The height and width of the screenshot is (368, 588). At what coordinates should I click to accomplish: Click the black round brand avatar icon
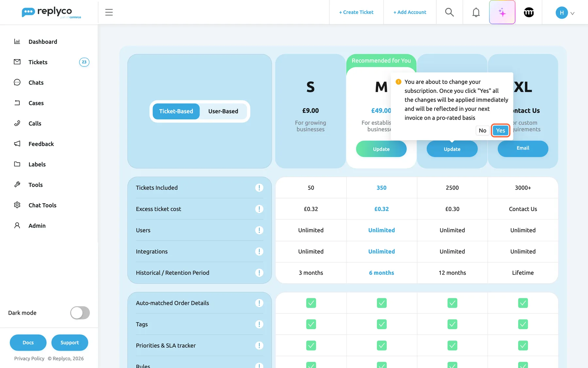click(x=529, y=12)
